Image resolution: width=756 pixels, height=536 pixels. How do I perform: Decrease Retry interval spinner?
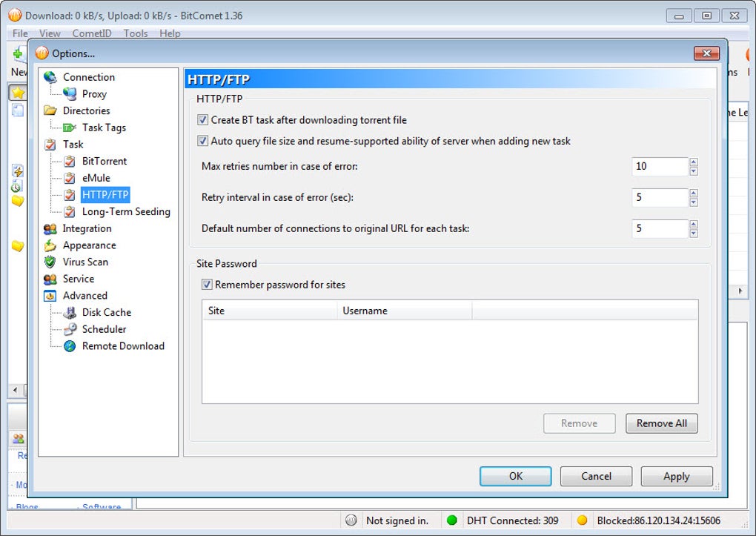(693, 202)
